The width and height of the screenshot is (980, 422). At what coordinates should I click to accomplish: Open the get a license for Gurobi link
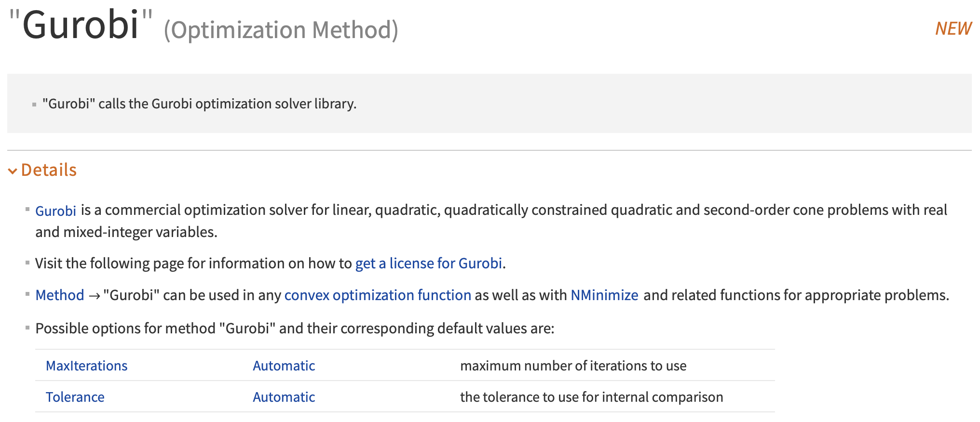pyautogui.click(x=429, y=264)
